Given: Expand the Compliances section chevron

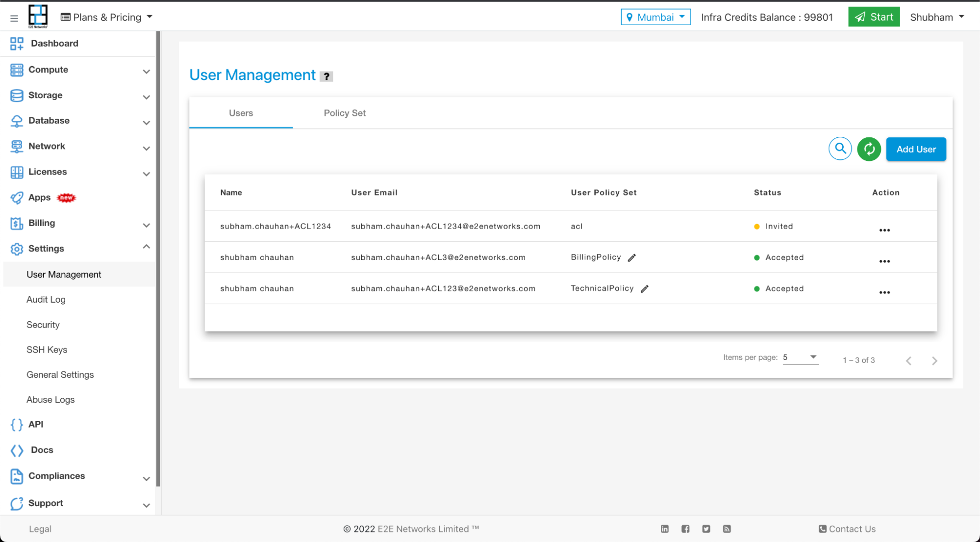Looking at the screenshot, I should pos(146,479).
